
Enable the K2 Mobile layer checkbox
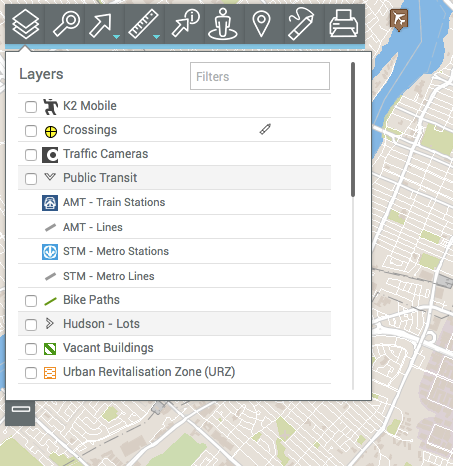(x=31, y=107)
